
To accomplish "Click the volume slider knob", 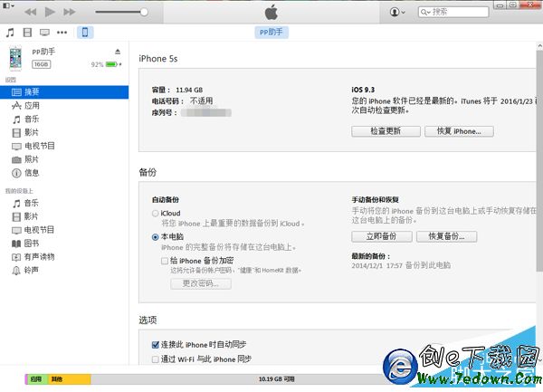I will [144, 12].
